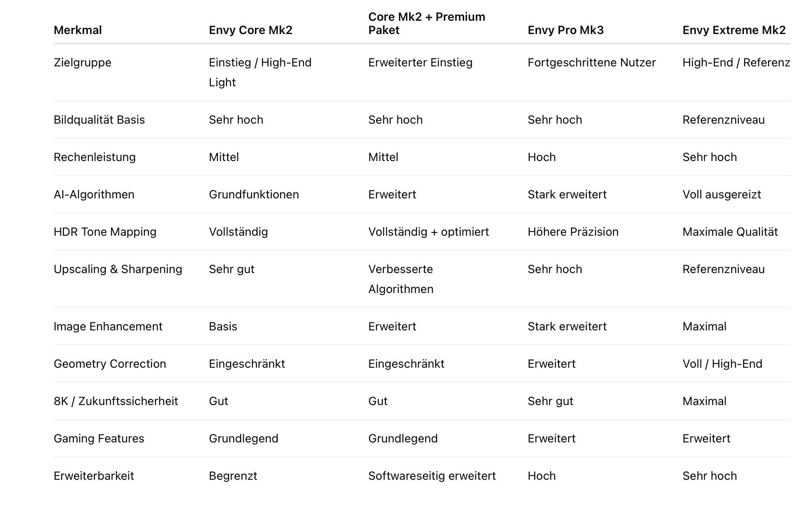Select the "Bildqualität Basis" row label
This screenshot has width=812, height=508.
point(99,120)
